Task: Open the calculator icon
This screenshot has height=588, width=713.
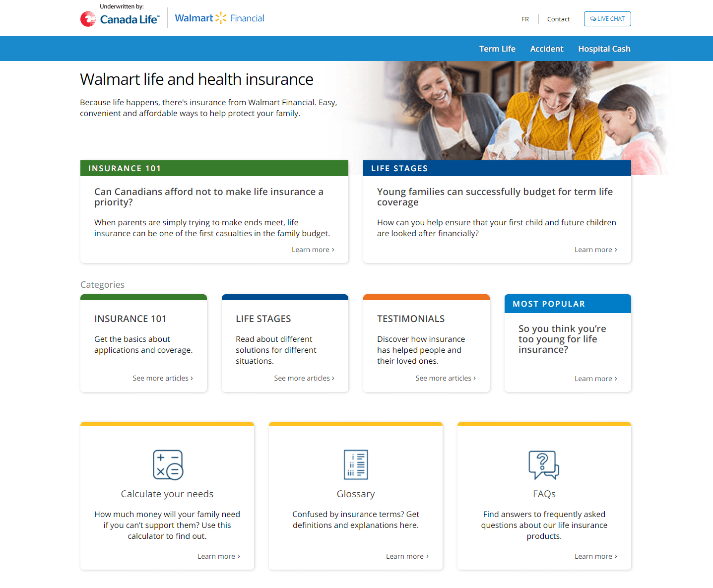Action: tap(168, 465)
